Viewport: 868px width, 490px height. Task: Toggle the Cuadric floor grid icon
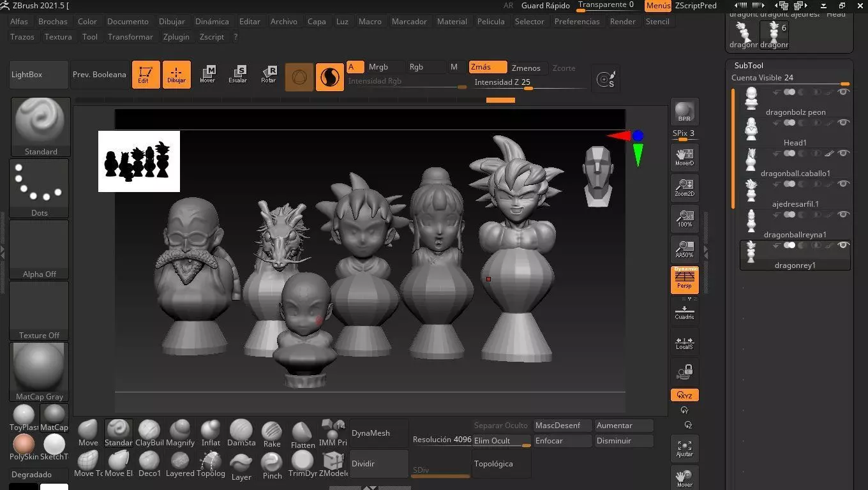685,311
